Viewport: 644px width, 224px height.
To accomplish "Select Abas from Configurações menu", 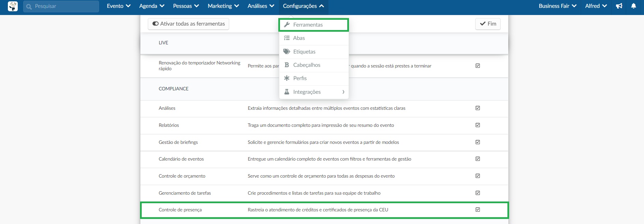I will pyautogui.click(x=314, y=38).
